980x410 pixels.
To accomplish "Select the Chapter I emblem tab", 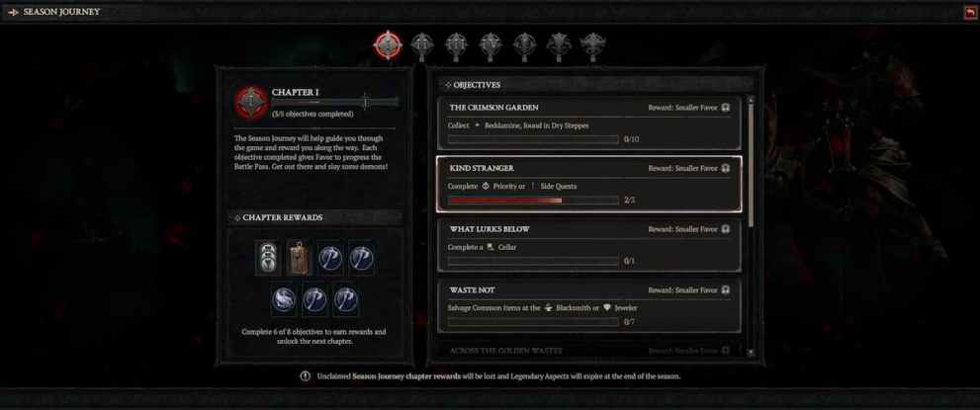I will click(388, 45).
